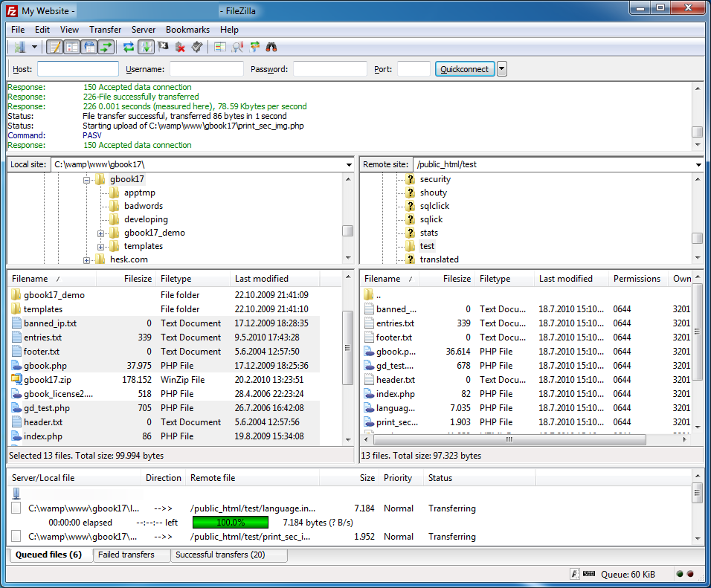Open the Help menu
Screen dimensions: 711x588
pyautogui.click(x=230, y=30)
